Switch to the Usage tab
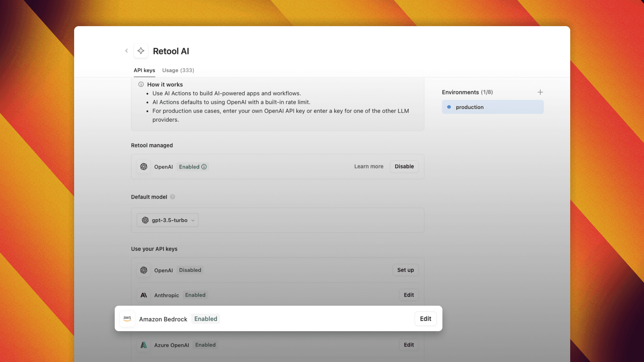644x362 pixels. 178,70
